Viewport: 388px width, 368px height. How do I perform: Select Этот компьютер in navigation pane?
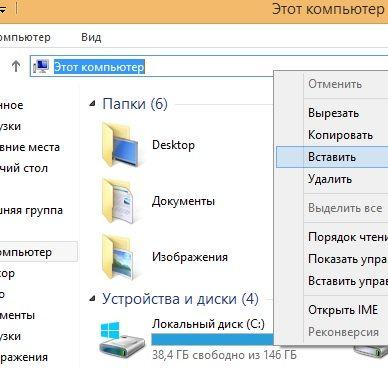(x=39, y=252)
